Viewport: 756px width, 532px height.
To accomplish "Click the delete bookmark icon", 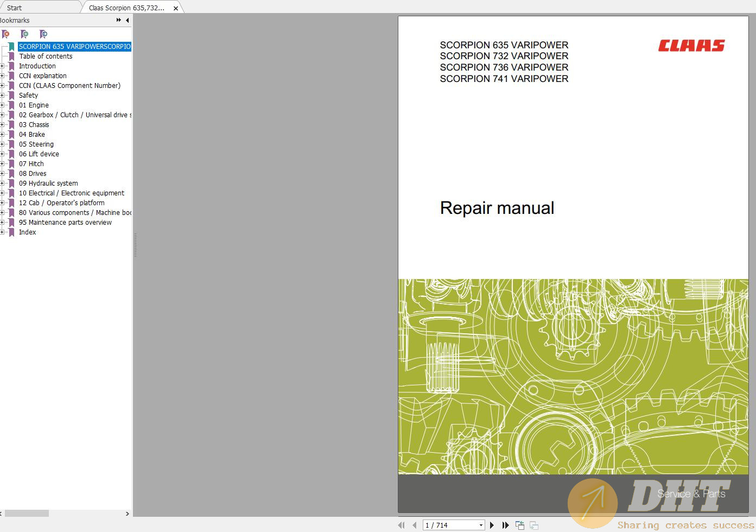I will [6, 34].
